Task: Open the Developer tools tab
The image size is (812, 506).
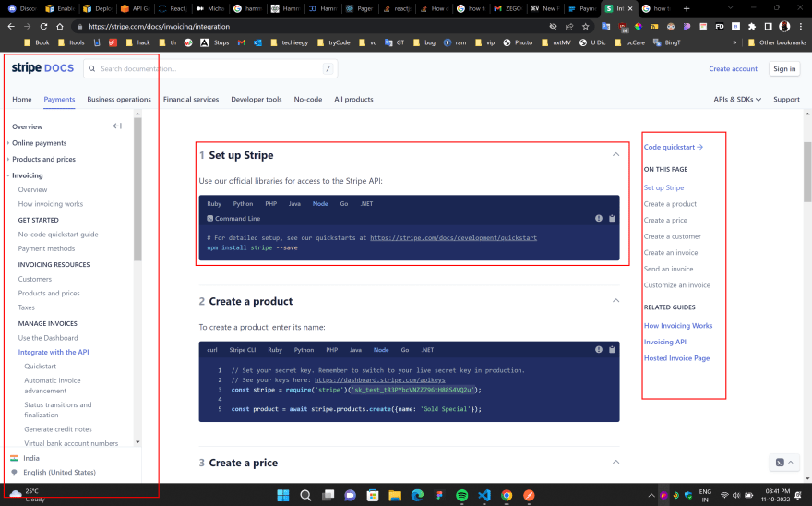Action: coord(257,99)
